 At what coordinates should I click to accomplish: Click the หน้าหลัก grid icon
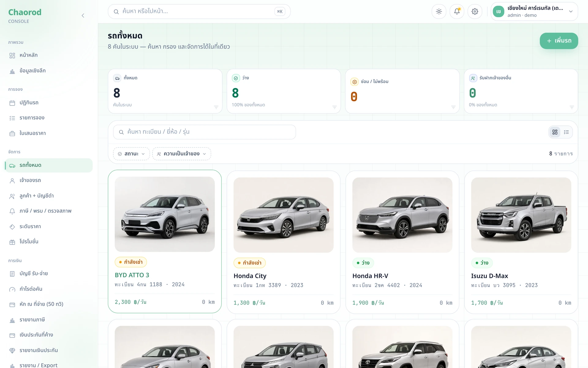pyautogui.click(x=12, y=56)
